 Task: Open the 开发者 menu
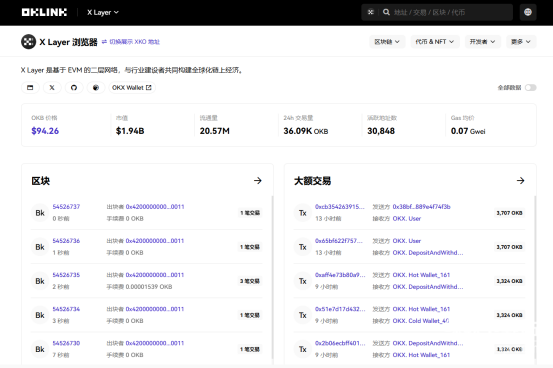click(482, 42)
